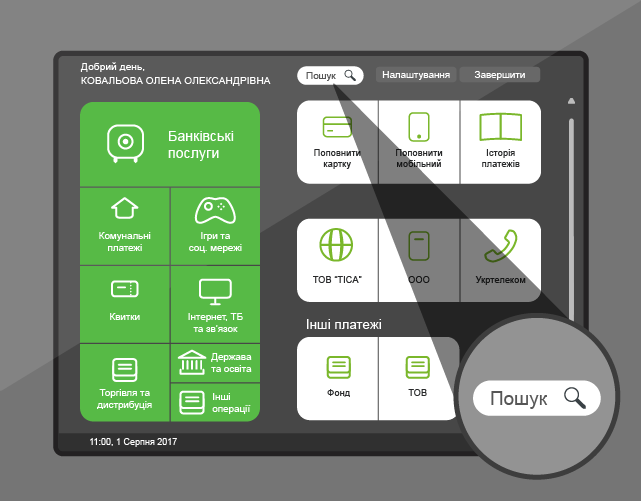Select the ТОВ "ТІСА" globe icon
Image resolution: width=641 pixels, height=501 pixels.
pyautogui.click(x=336, y=245)
